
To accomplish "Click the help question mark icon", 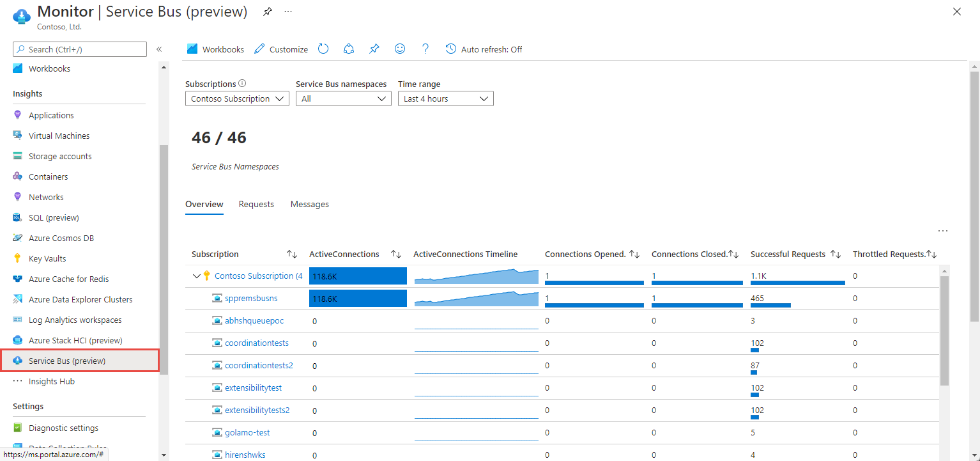I will tap(425, 49).
